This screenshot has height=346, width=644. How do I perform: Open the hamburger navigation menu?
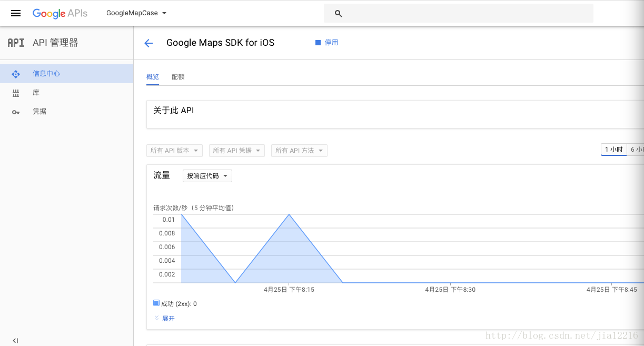click(x=16, y=13)
